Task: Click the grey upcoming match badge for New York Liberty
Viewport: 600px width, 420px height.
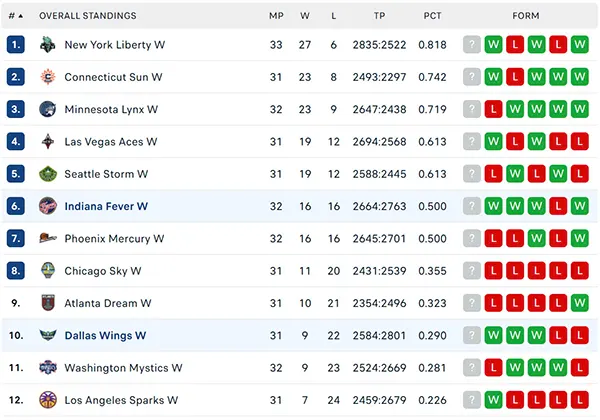Action: [x=472, y=45]
